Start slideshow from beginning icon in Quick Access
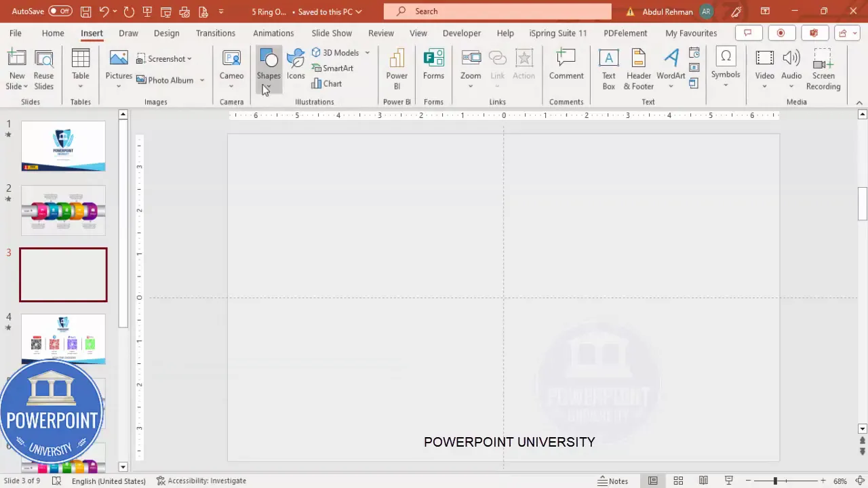 147,12
